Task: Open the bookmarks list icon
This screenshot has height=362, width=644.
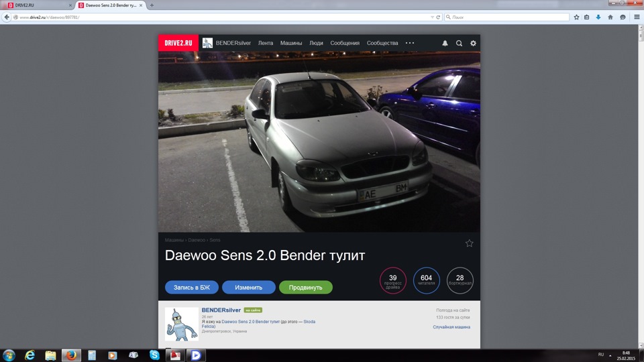Action: [587, 17]
